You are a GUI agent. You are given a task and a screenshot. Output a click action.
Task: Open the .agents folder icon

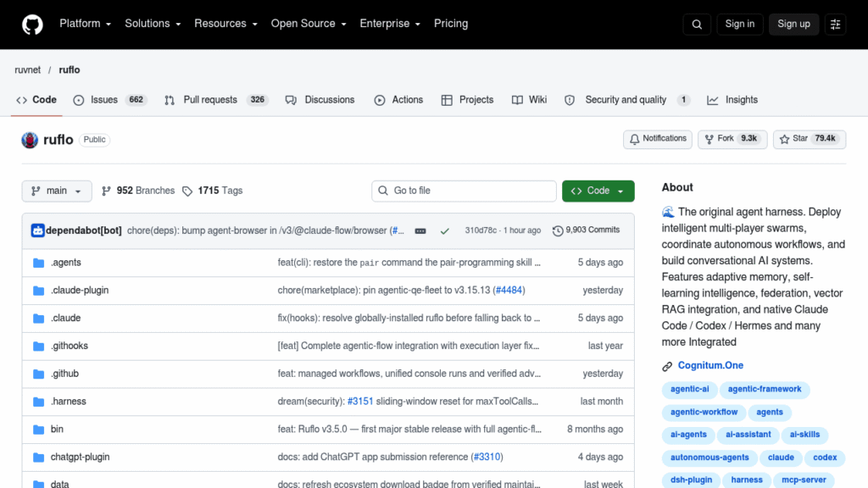[x=38, y=263]
